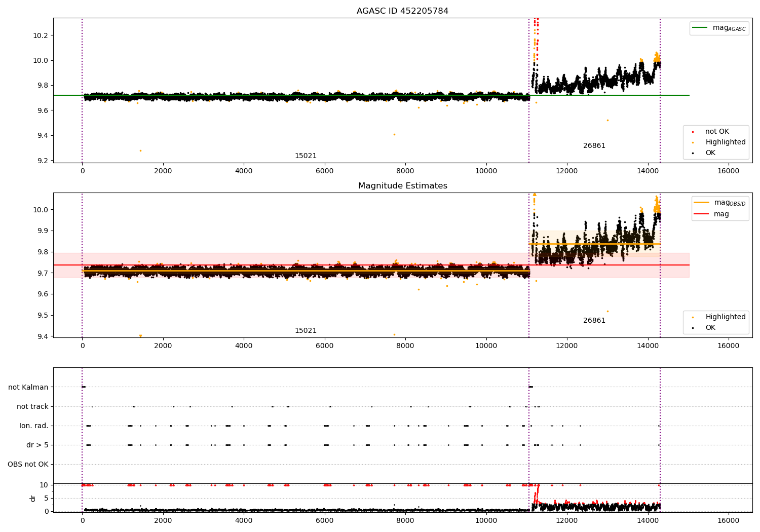
Task: Click the orange outlier near 9.28 in top plot
Action: pos(140,150)
